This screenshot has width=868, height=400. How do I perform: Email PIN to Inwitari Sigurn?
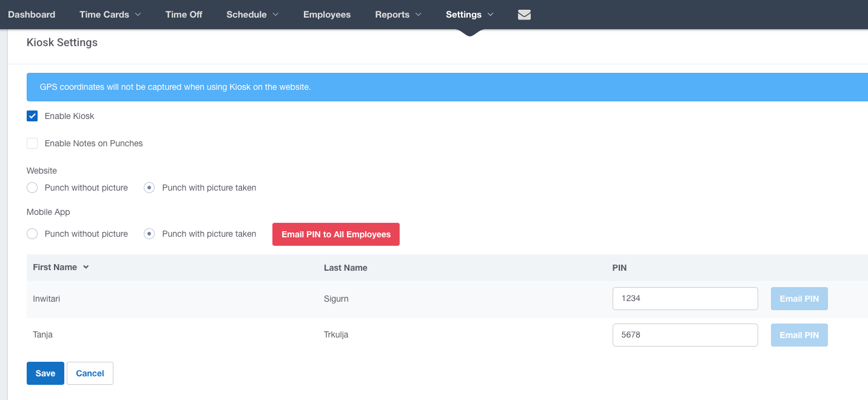tap(799, 299)
